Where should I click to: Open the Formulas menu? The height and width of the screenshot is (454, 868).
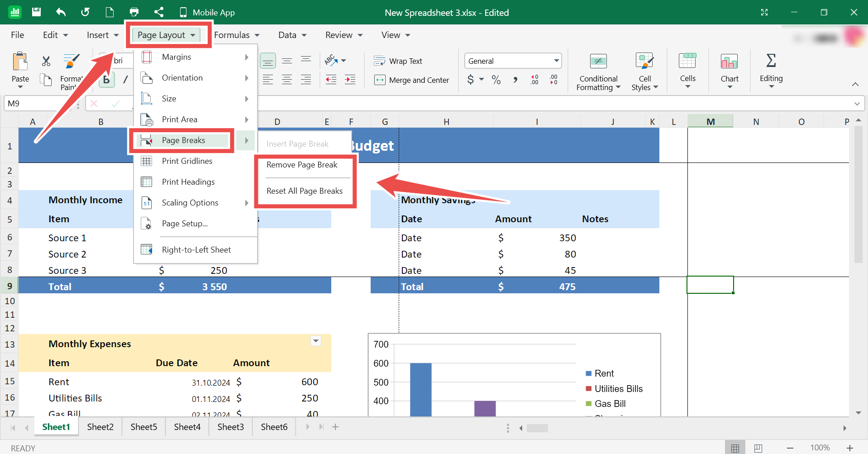pos(237,35)
